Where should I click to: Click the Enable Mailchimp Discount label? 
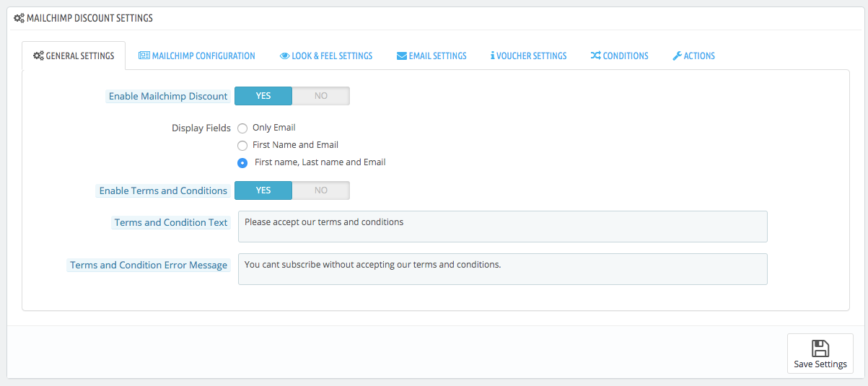tap(168, 96)
